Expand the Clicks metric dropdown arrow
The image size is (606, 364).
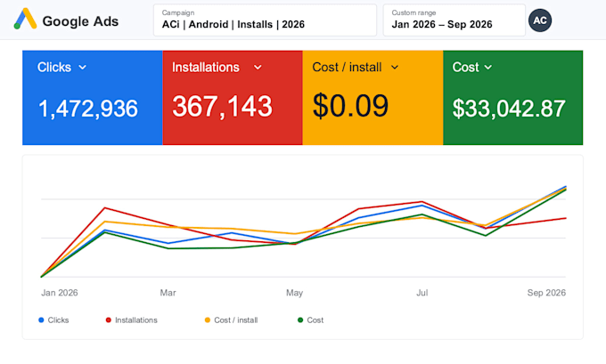[x=82, y=67]
